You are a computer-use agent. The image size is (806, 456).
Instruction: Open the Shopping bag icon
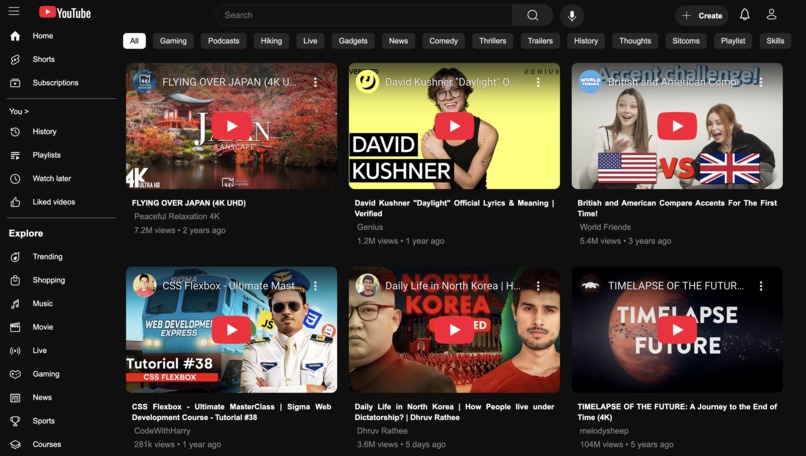pyautogui.click(x=15, y=281)
